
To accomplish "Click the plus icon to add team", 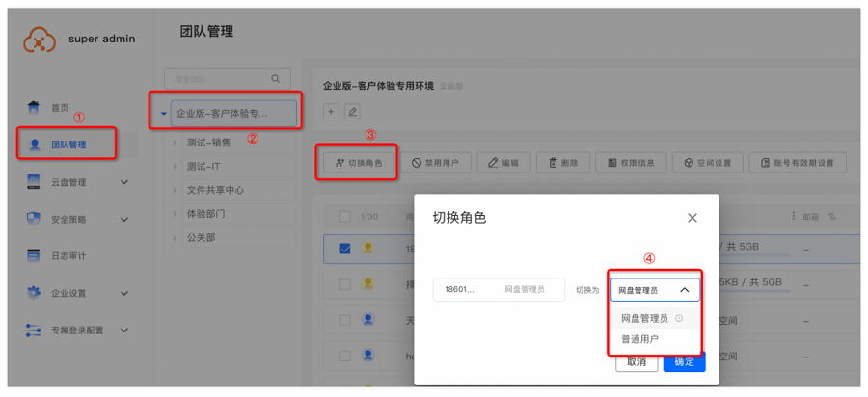I will coord(331,112).
